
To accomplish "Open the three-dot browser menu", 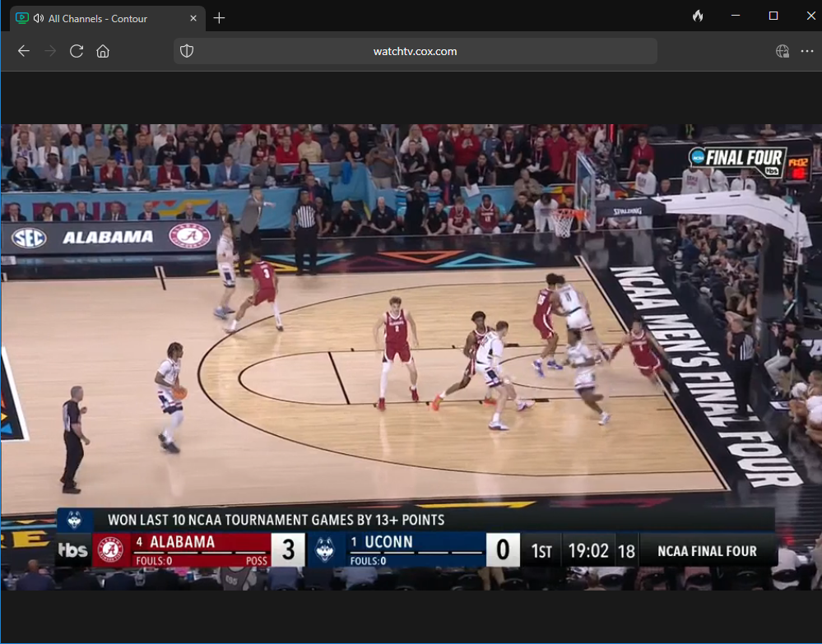I will 807,51.
